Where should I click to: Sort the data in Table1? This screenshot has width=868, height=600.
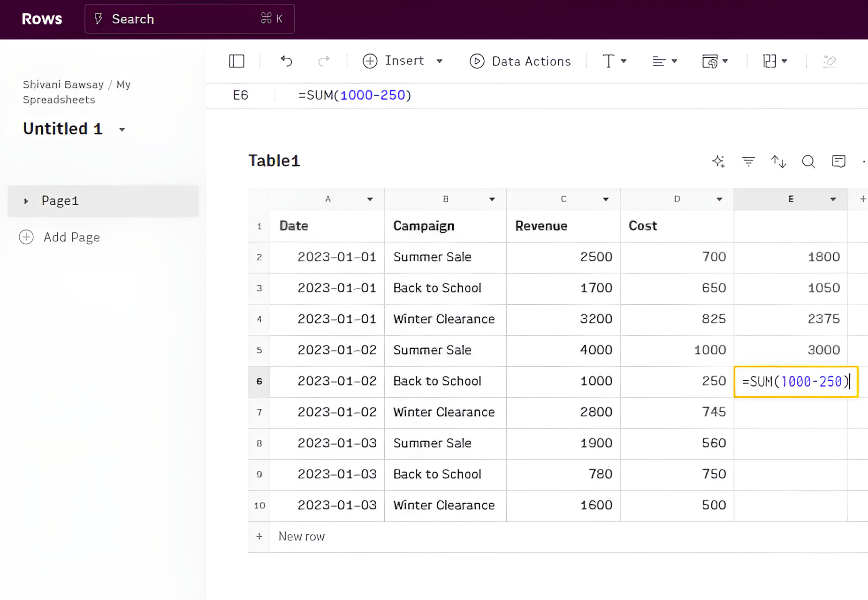tap(778, 162)
